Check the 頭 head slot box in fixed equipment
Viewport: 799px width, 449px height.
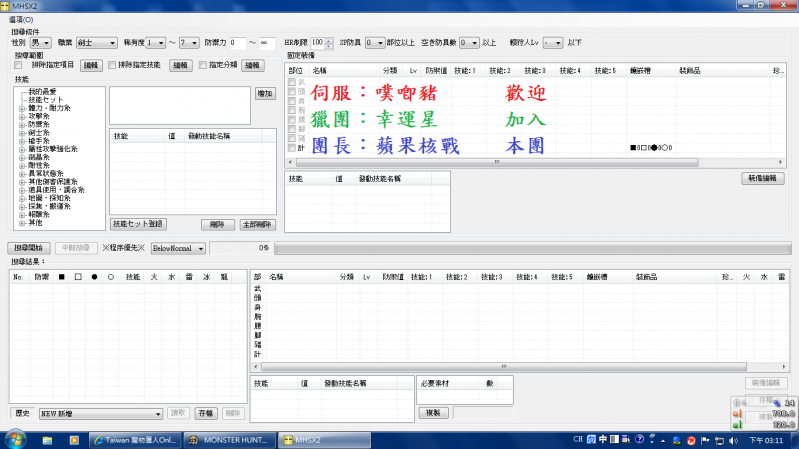291,91
